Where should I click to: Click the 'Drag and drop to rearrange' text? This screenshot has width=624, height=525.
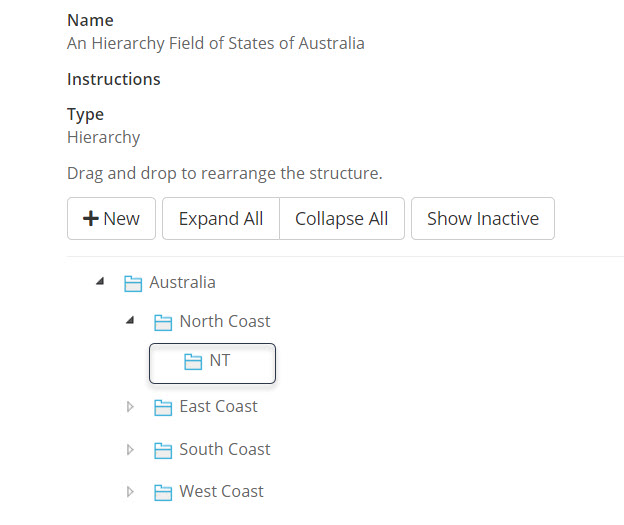(225, 174)
